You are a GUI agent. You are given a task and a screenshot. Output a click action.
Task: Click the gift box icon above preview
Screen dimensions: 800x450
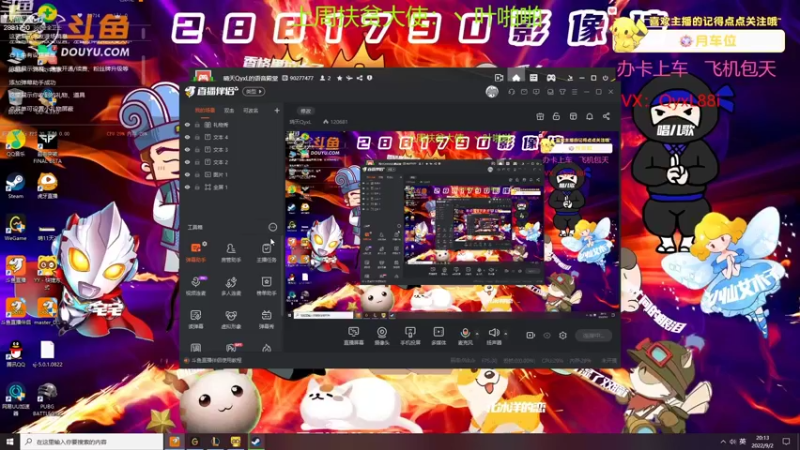540,116
